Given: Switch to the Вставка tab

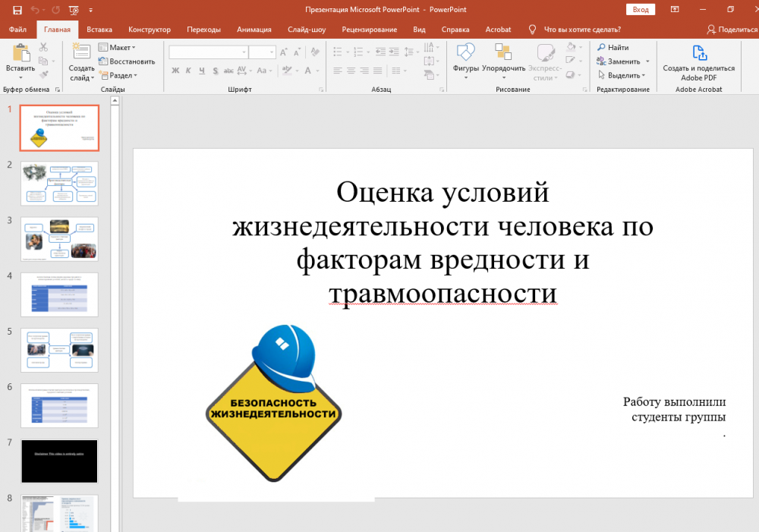Looking at the screenshot, I should pyautogui.click(x=99, y=30).
